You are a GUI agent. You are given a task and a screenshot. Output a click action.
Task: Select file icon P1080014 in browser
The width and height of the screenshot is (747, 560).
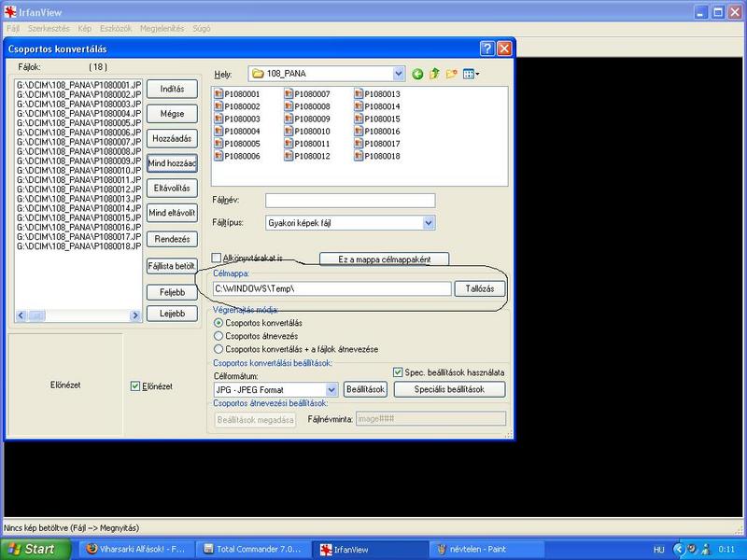coord(359,106)
